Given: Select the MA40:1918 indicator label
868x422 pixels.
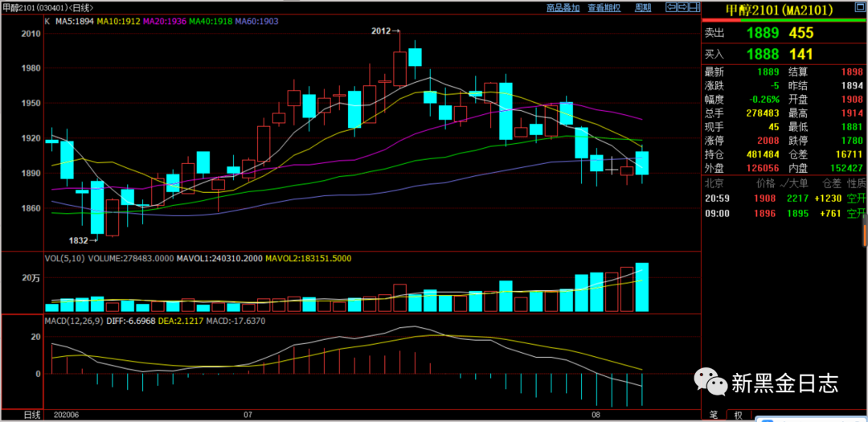Looking at the screenshot, I should click(x=211, y=22).
